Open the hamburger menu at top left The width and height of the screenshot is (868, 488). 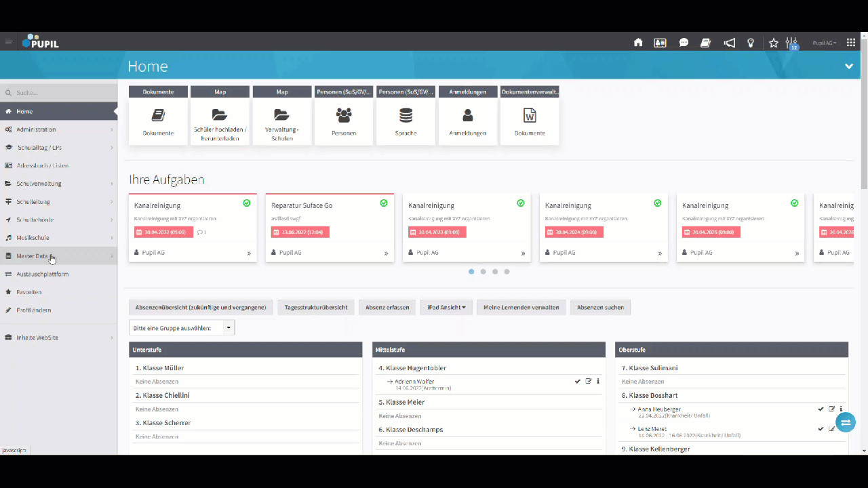pyautogui.click(x=9, y=42)
